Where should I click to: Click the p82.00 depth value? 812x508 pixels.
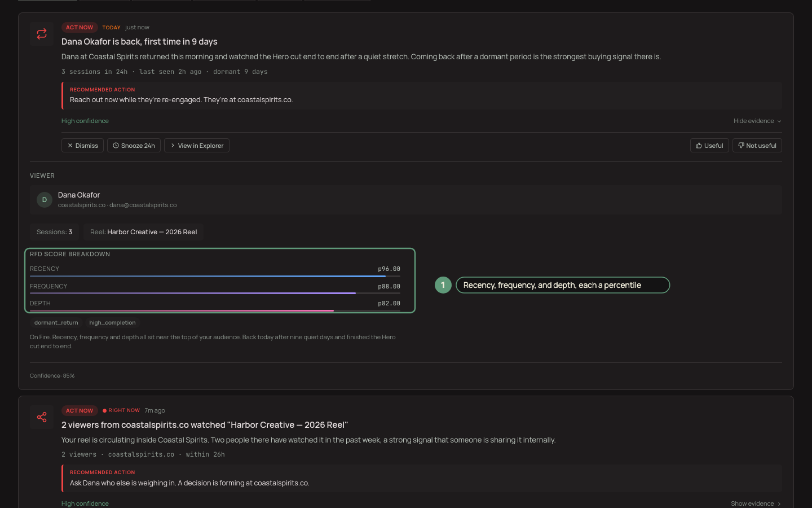tap(389, 303)
